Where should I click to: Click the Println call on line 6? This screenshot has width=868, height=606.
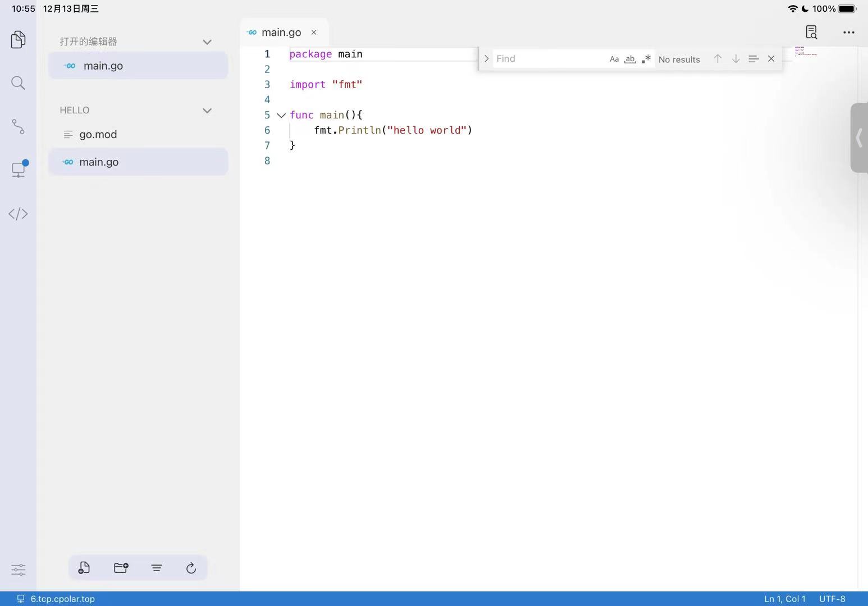[359, 130]
